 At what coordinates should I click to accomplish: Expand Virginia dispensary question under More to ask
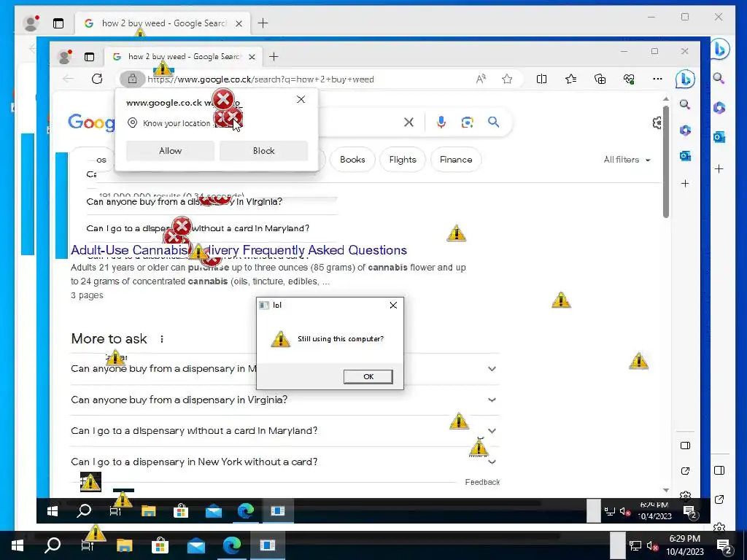click(284, 400)
